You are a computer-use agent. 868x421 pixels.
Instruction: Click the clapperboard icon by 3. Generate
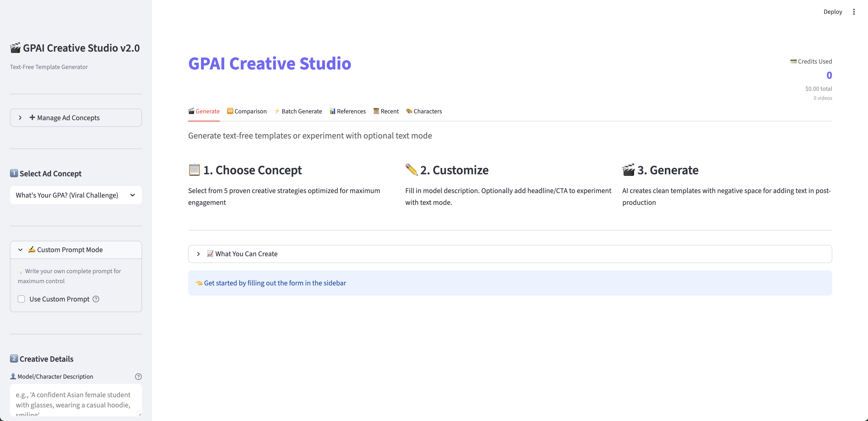[x=628, y=170]
